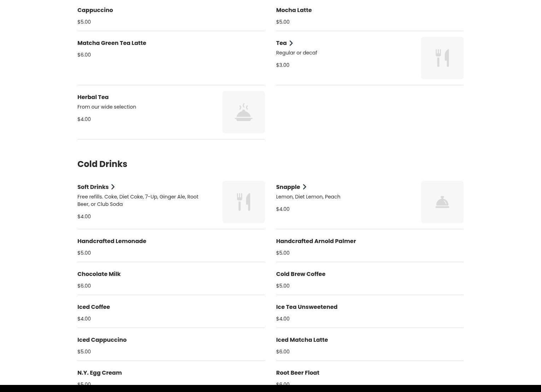
Task: Select the Iced Coffee item
Action: (94, 307)
